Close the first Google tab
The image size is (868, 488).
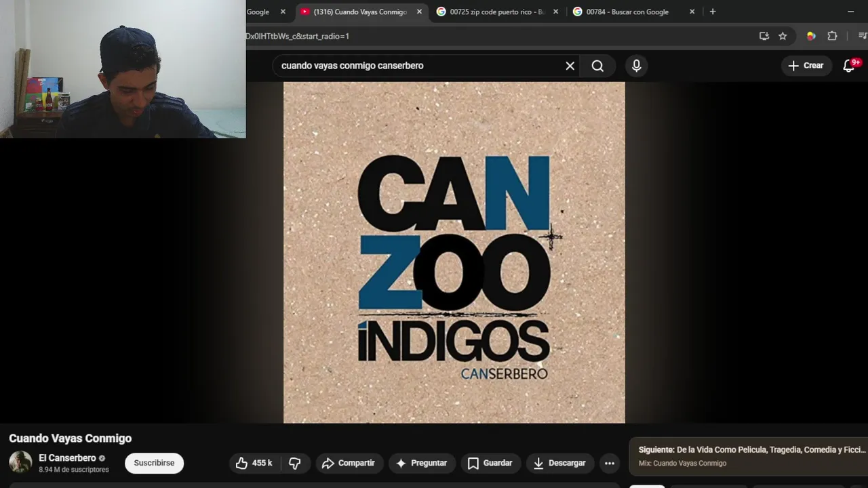click(283, 12)
